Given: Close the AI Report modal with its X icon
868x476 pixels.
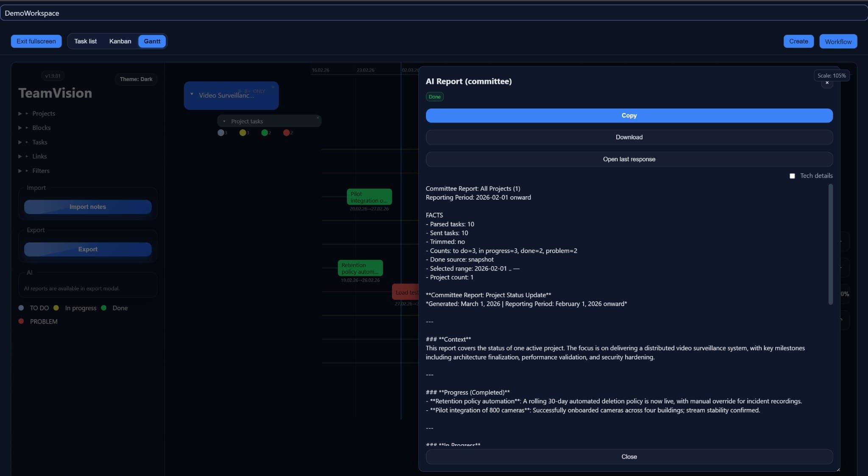Looking at the screenshot, I should (826, 83).
